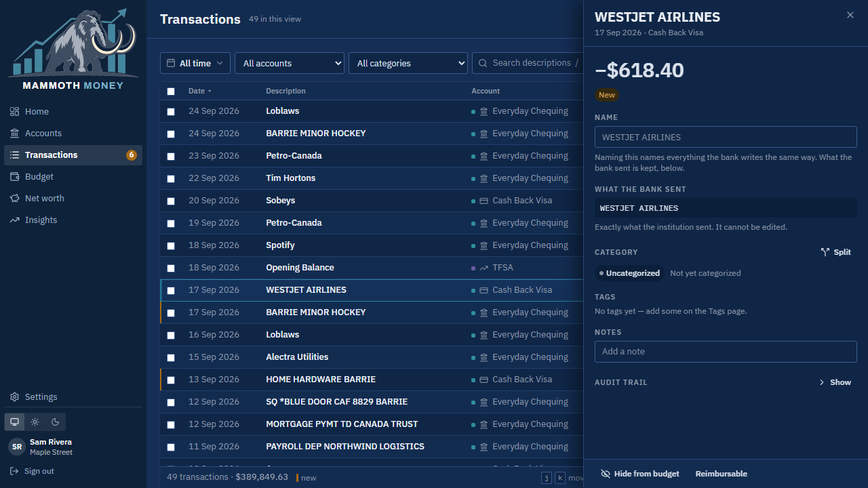The width and height of the screenshot is (868, 488).
Task: Switch to system theme monitor icon
Action: [14, 422]
